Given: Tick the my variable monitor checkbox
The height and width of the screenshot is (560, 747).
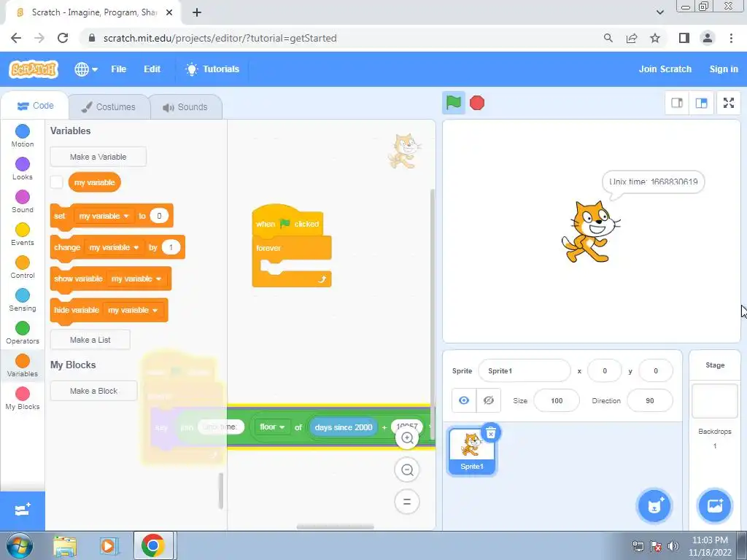Looking at the screenshot, I should click(57, 182).
